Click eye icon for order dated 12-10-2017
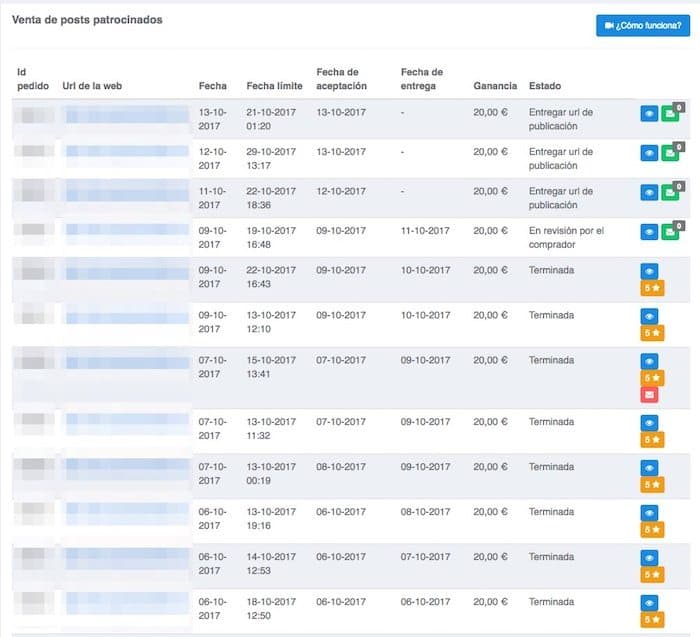Screen dimensions: 700x637 pyautogui.click(x=648, y=154)
